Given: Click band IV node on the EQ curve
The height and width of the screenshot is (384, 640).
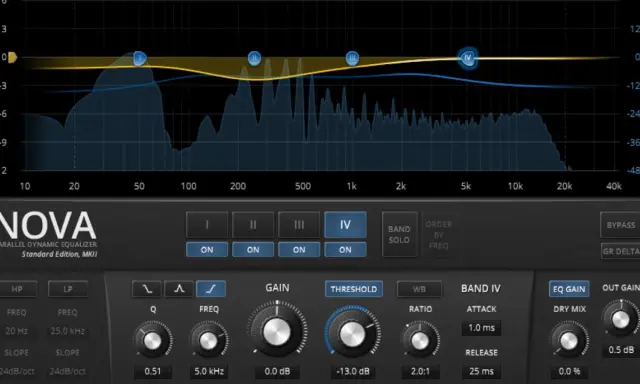Looking at the screenshot, I should coord(468,58).
